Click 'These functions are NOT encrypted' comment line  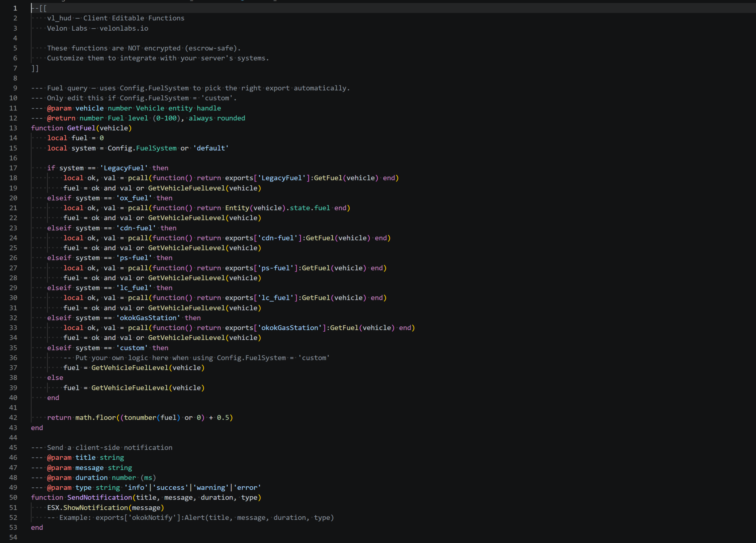pos(144,48)
